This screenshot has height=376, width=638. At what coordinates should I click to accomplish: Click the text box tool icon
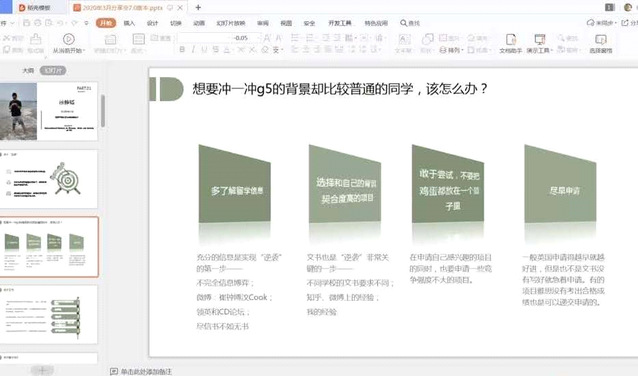tap(404, 39)
